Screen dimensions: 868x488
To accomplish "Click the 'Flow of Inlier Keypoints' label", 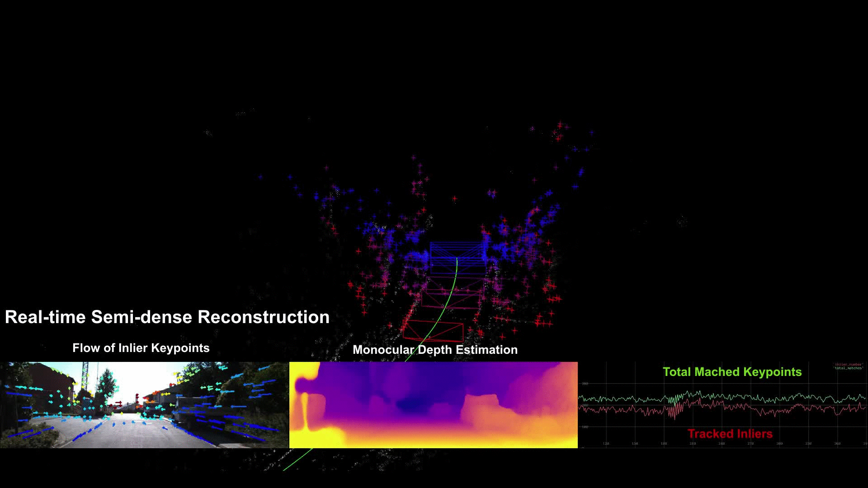I will (x=141, y=348).
